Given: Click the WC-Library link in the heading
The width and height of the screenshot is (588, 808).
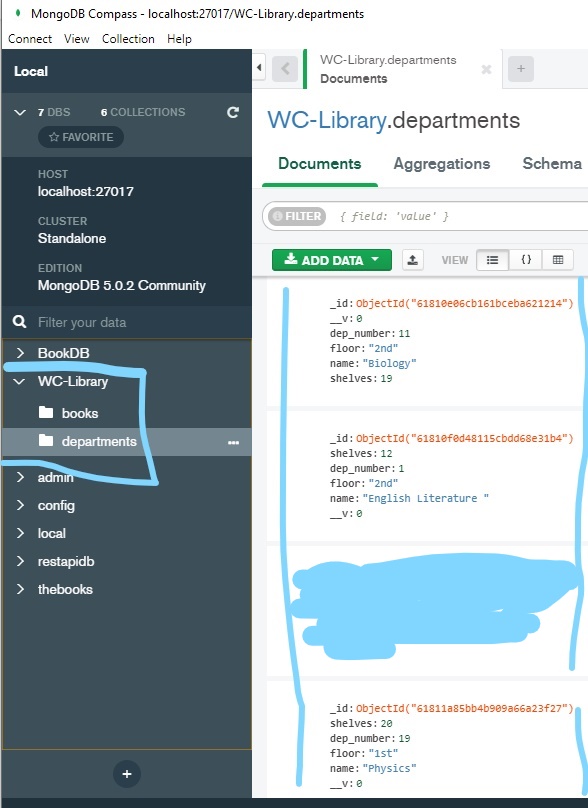Looking at the screenshot, I should [x=327, y=121].
